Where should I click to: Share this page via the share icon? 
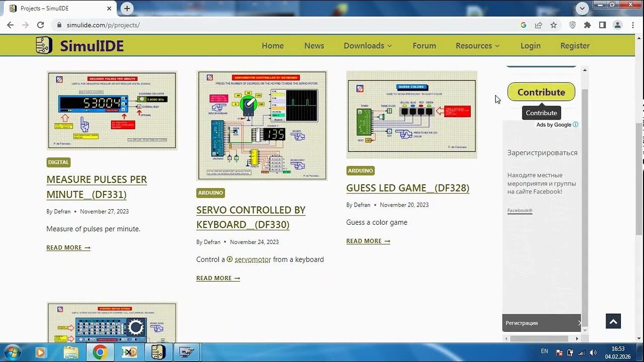click(538, 25)
